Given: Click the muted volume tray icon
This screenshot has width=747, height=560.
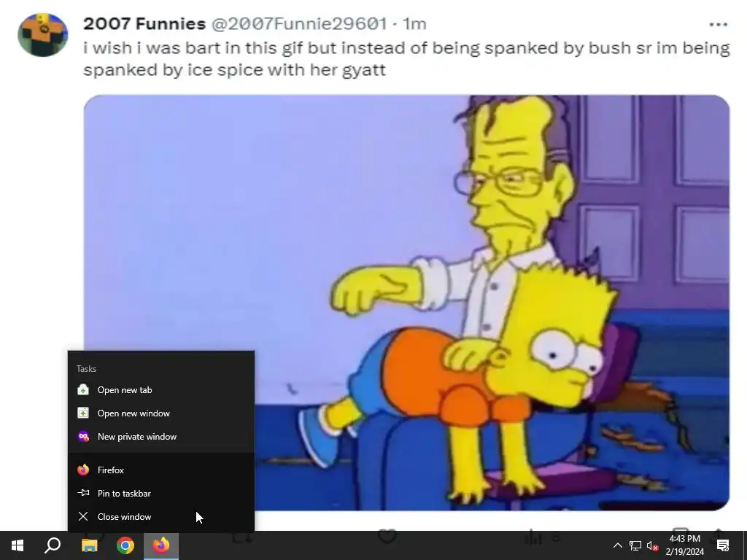Looking at the screenshot, I should (x=653, y=545).
